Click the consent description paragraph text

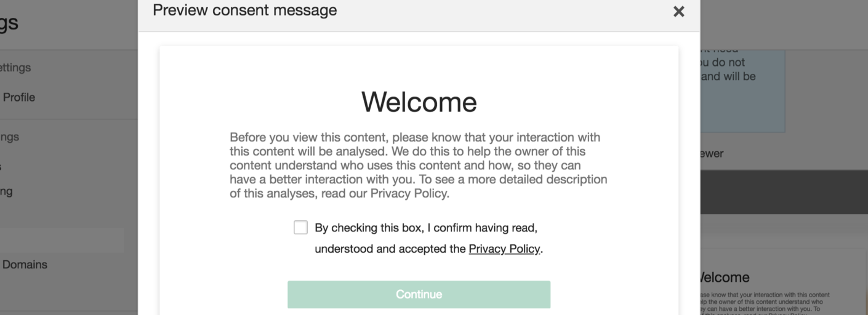click(x=419, y=165)
